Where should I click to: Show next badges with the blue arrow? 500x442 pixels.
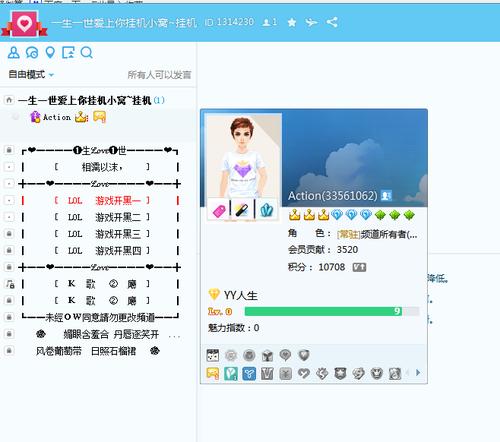click(x=418, y=373)
